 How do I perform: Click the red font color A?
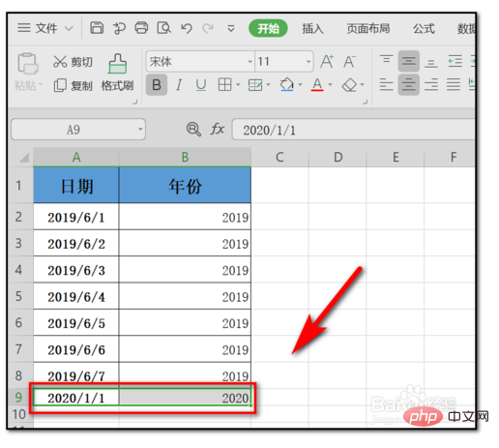coord(317,84)
